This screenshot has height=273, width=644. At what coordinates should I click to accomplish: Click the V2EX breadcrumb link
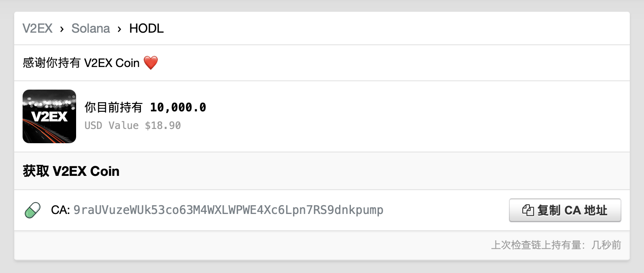[38, 28]
